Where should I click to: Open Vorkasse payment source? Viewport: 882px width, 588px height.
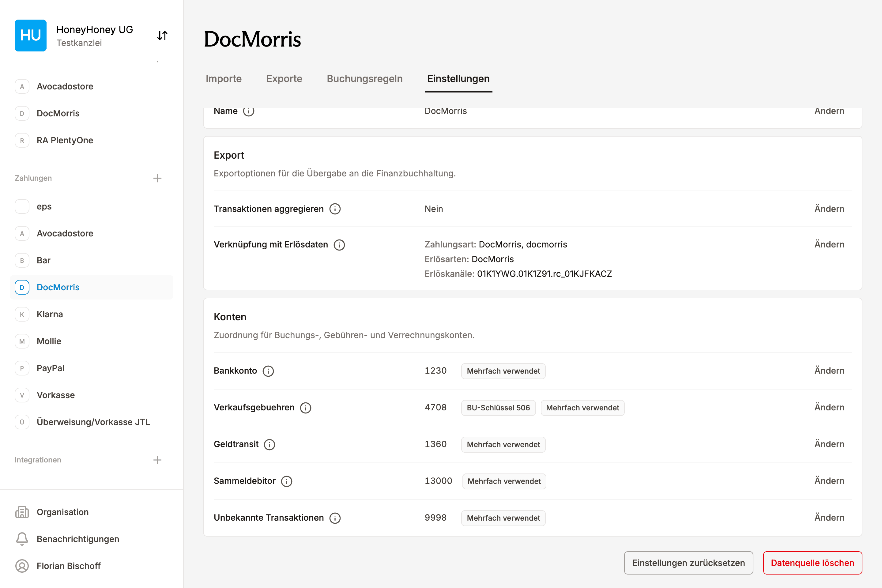coord(92,395)
